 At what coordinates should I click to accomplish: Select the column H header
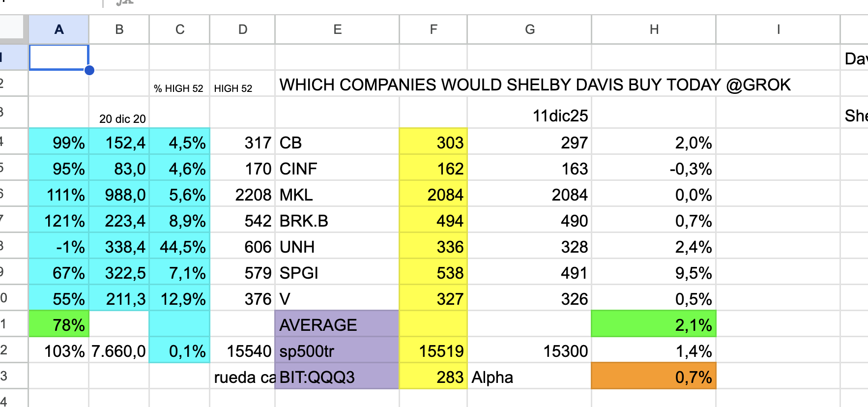(654, 29)
